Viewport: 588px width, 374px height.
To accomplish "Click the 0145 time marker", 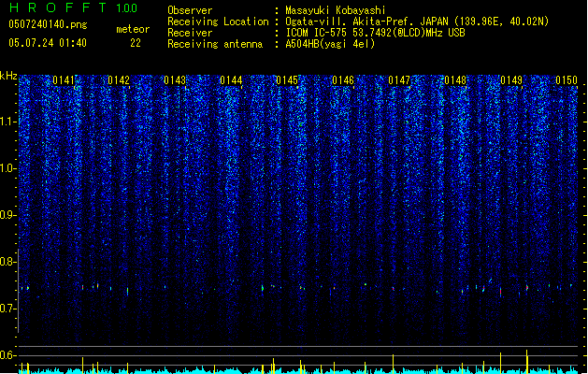I will click(x=287, y=80).
